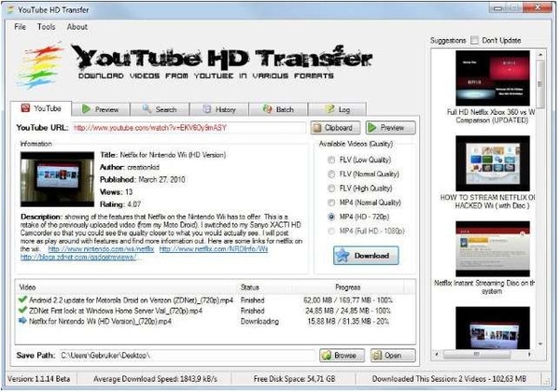Click the Clipboard button

pos(335,128)
